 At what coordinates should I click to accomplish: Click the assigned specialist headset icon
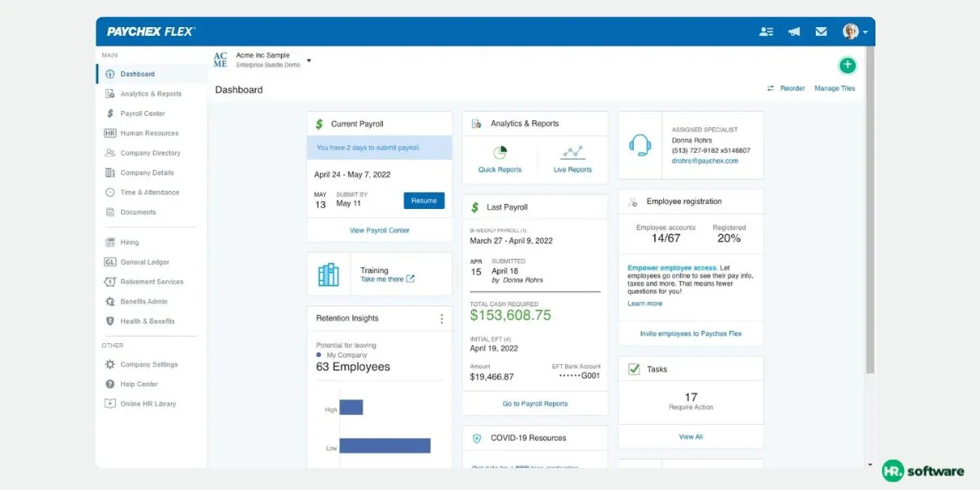coord(640,145)
